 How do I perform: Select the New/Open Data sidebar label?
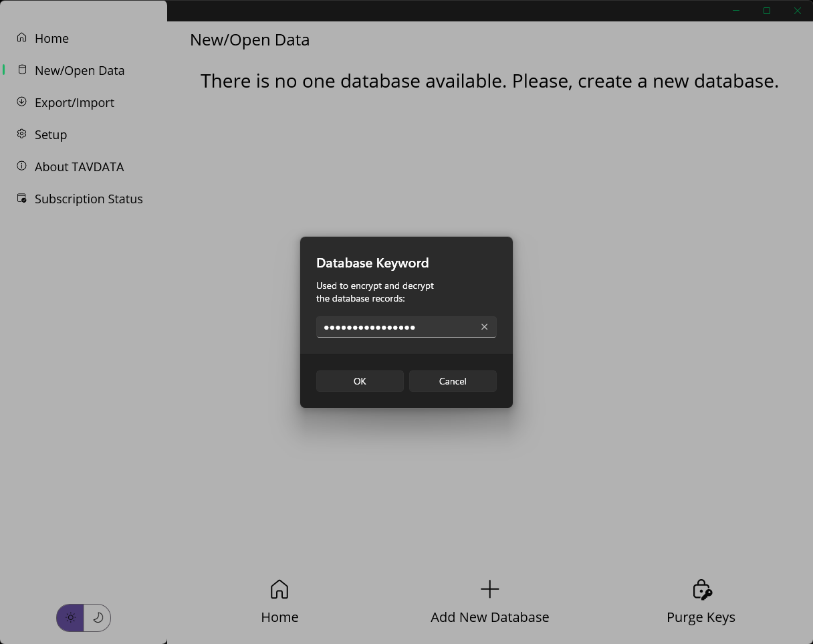point(80,70)
